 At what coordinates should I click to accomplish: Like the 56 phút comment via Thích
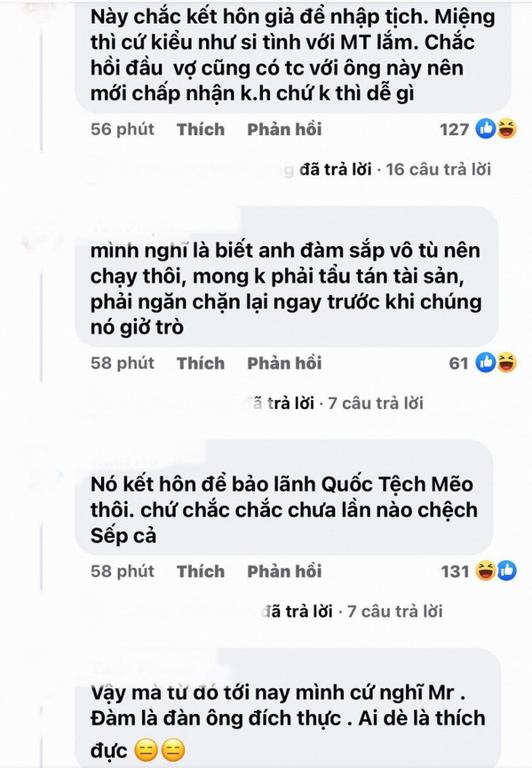point(201,129)
